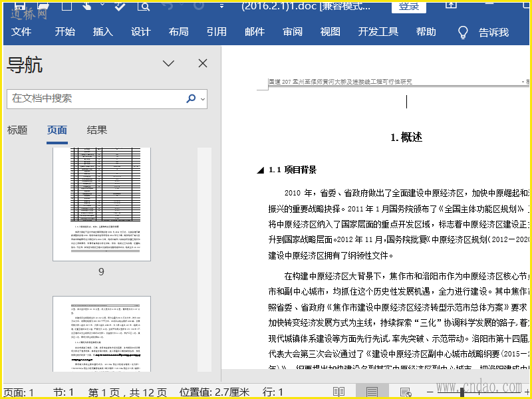Select the 邮件 ribbon tab

[255, 32]
